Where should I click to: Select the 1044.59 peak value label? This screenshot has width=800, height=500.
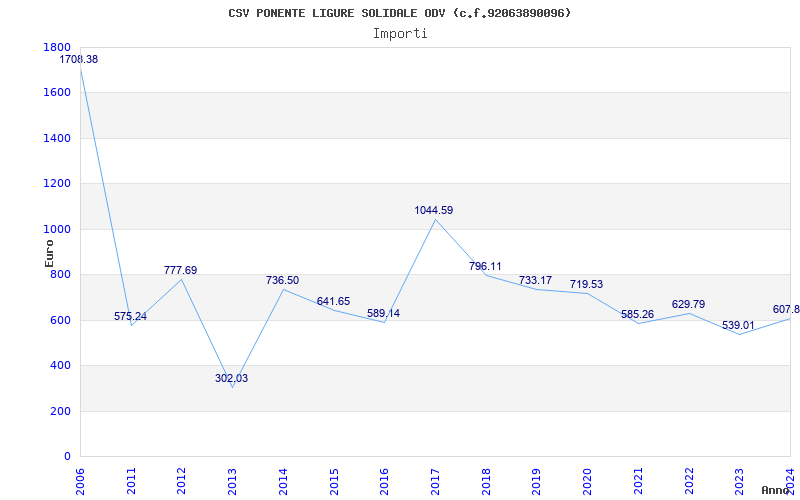[434, 210]
